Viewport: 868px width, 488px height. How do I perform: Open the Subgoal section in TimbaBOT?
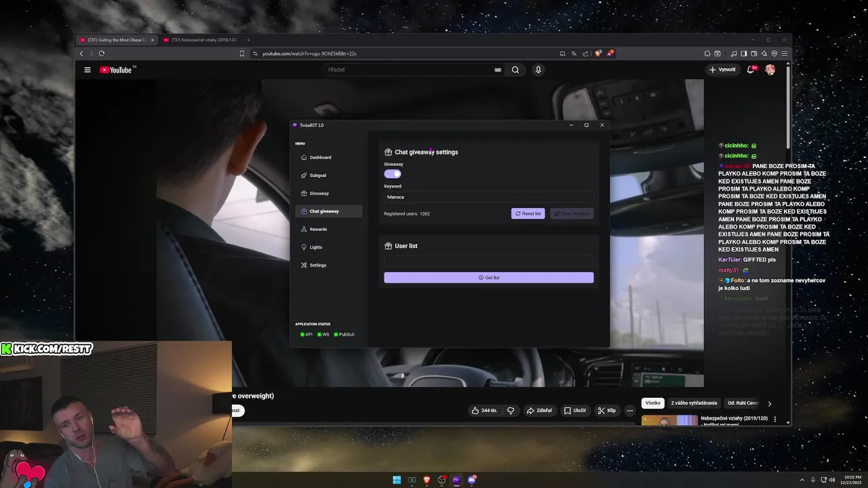pyautogui.click(x=329, y=175)
